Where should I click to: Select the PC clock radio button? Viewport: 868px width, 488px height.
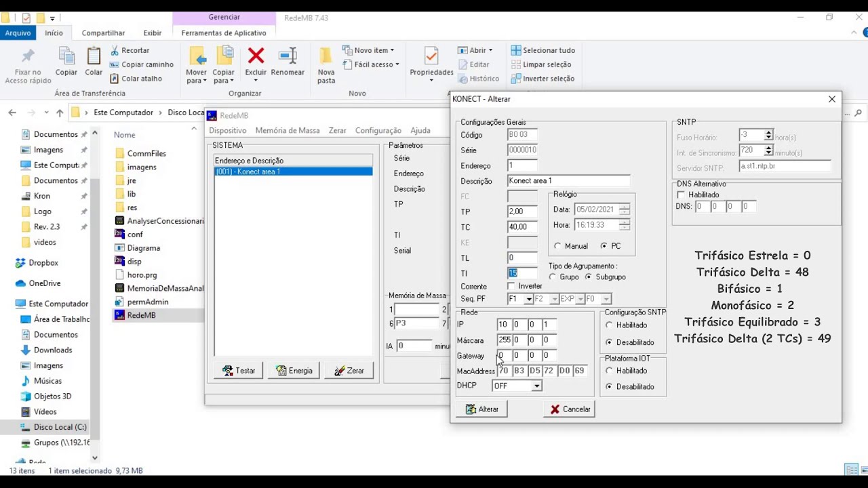[x=604, y=246]
